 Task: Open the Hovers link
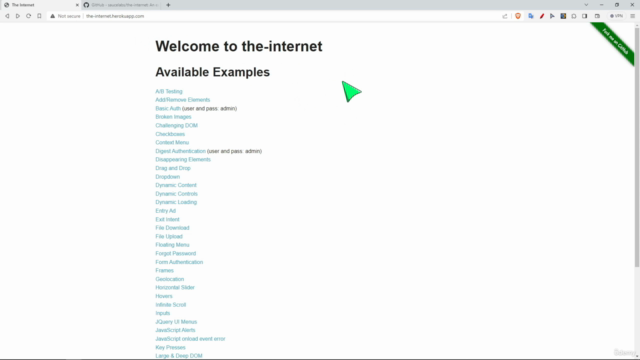[164, 296]
